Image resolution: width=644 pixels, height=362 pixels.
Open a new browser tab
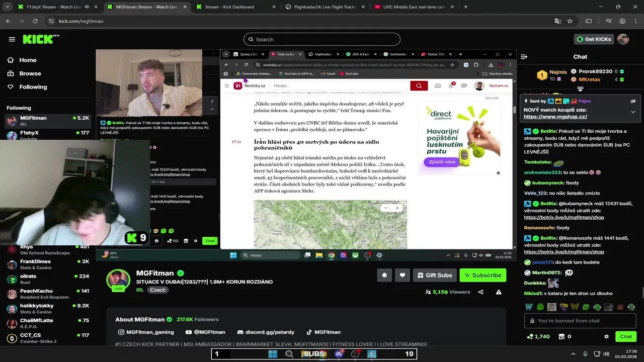(465, 7)
